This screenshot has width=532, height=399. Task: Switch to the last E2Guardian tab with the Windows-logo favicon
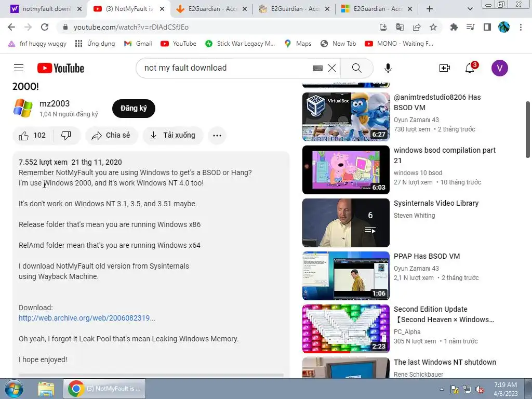point(377,9)
